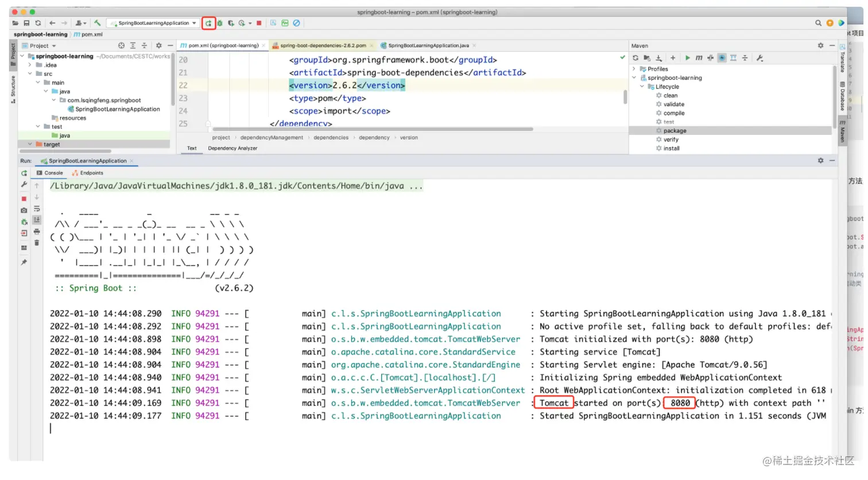Select the package lifecycle goal
Viewport: 868px width, 480px height.
click(x=730, y=131)
